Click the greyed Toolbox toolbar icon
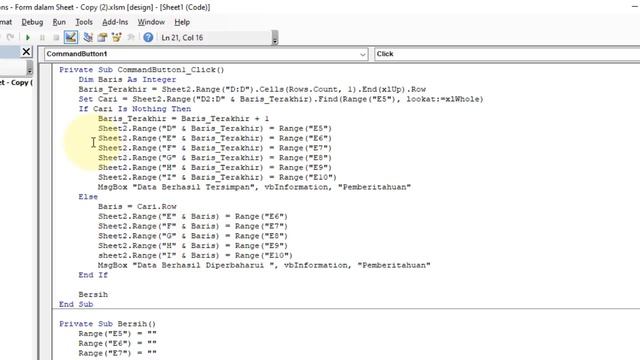 click(x=131, y=38)
